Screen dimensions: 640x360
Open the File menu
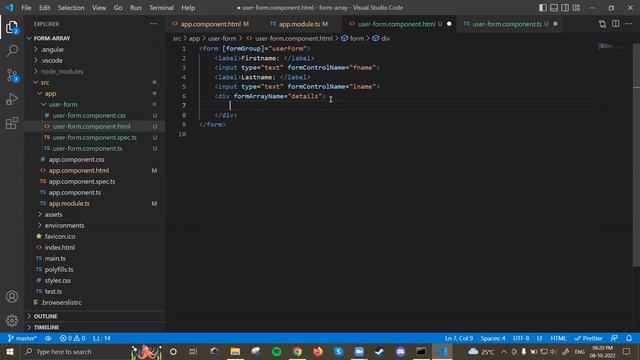(x=26, y=8)
